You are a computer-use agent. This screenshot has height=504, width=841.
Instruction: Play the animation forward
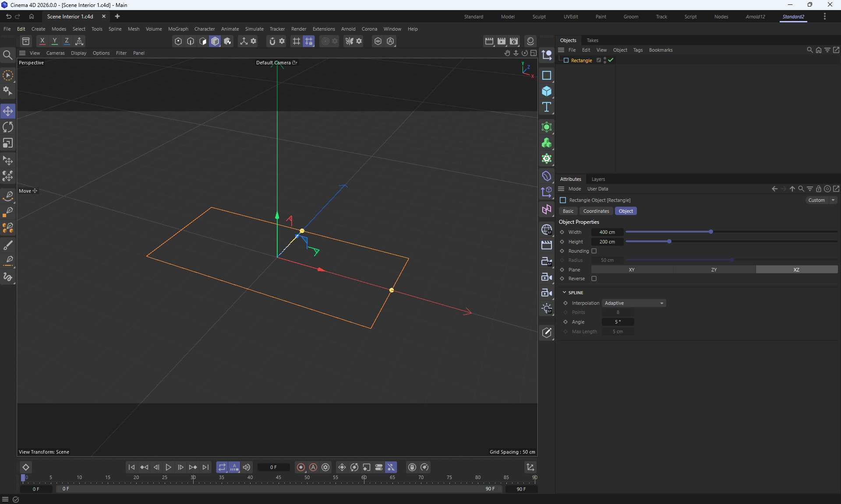(x=168, y=467)
